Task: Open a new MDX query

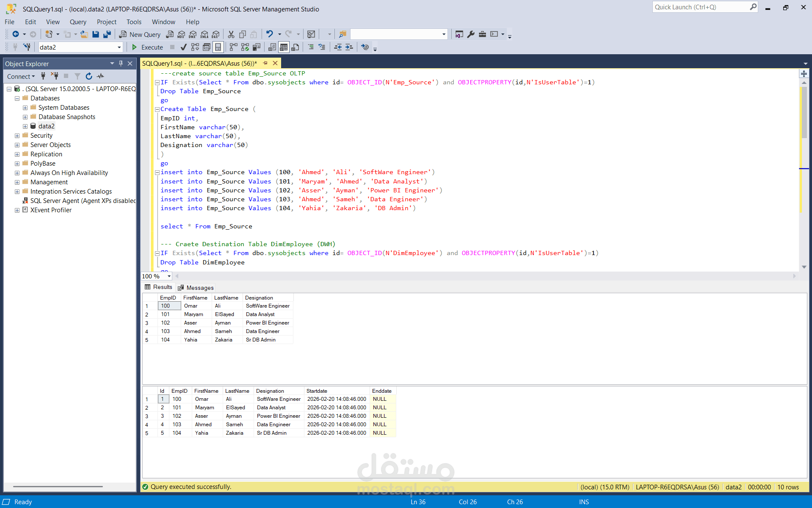Action: point(181,34)
